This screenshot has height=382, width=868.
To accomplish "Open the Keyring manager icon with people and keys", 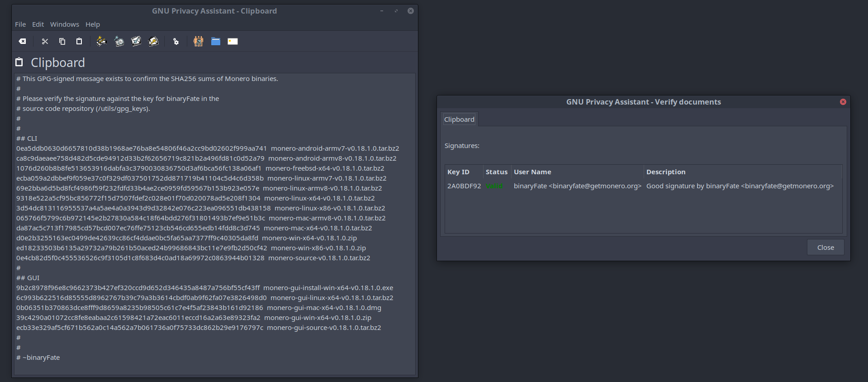I will (198, 41).
